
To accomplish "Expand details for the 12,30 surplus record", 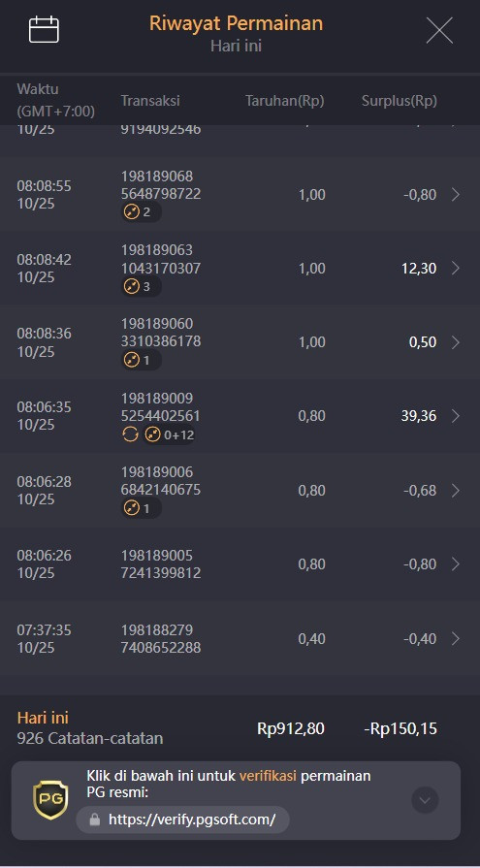I will coord(455,268).
